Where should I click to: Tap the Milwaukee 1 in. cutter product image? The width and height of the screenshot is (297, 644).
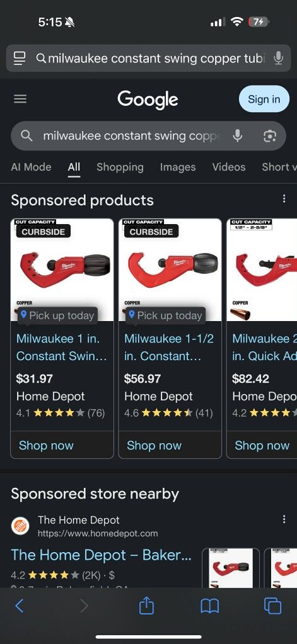(62, 270)
